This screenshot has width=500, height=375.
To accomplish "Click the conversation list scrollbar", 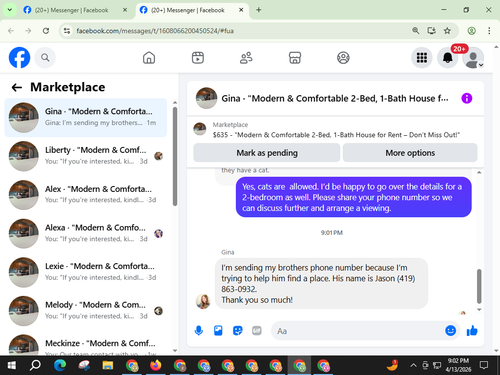I will [x=175, y=157].
